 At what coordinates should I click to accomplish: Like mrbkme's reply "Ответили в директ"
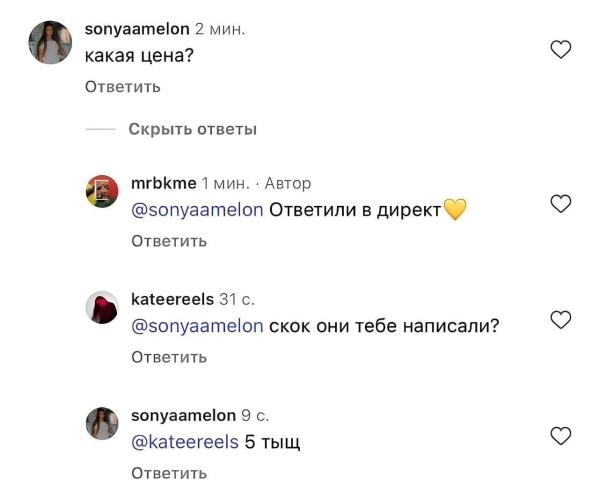(x=561, y=204)
